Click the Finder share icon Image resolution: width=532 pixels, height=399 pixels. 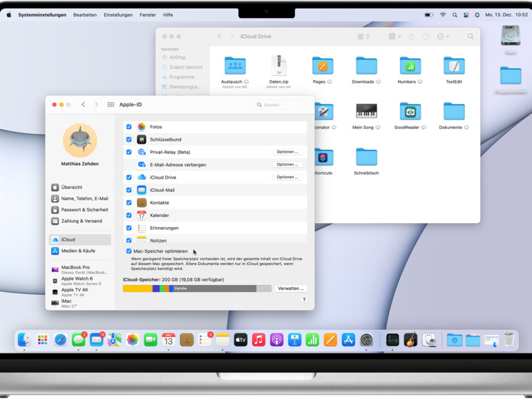[412, 37]
